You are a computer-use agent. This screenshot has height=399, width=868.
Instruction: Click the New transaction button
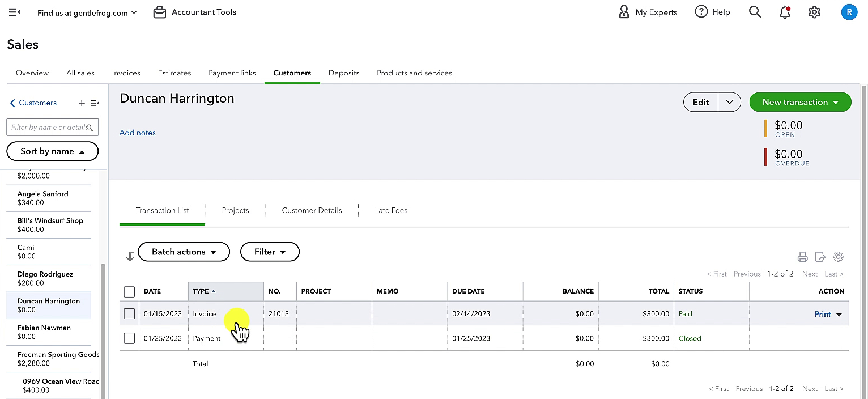(800, 102)
